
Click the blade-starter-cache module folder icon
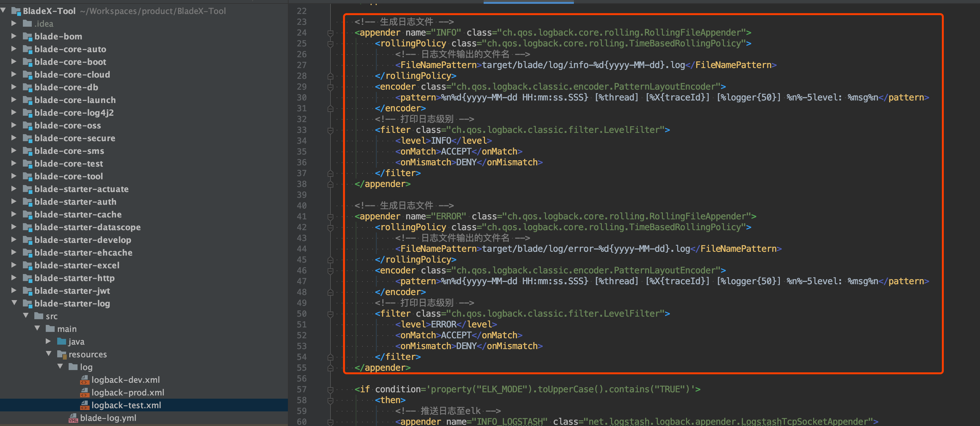(27, 214)
